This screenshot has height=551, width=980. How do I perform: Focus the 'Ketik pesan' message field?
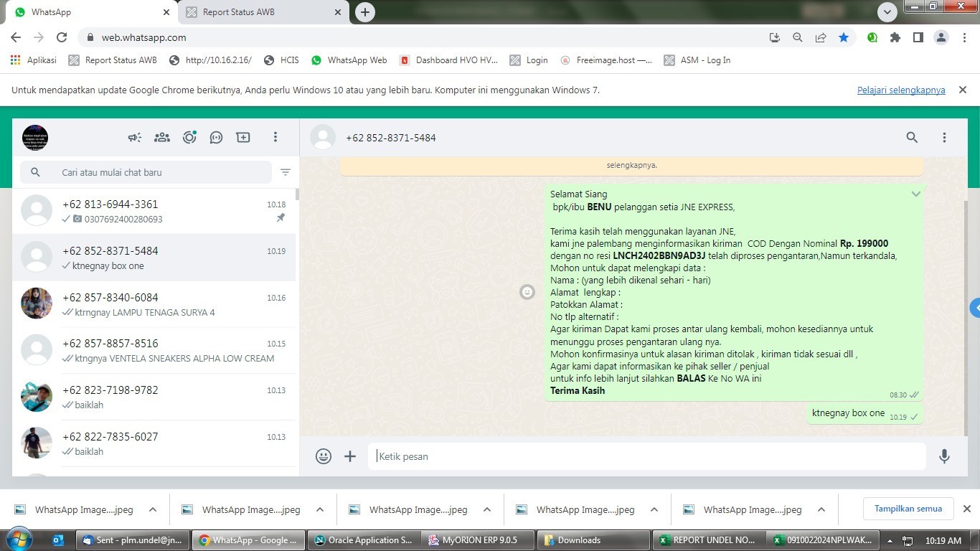(646, 456)
